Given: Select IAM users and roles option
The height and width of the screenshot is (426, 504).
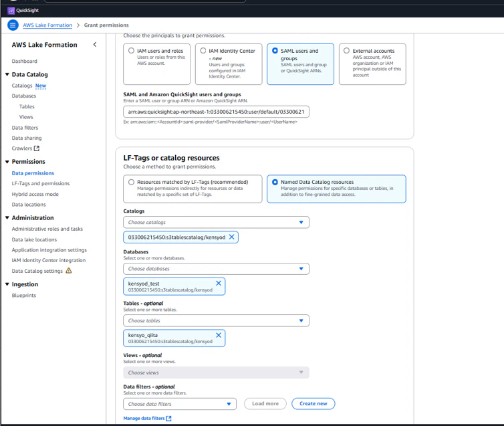Looking at the screenshot, I should coord(156,64).
